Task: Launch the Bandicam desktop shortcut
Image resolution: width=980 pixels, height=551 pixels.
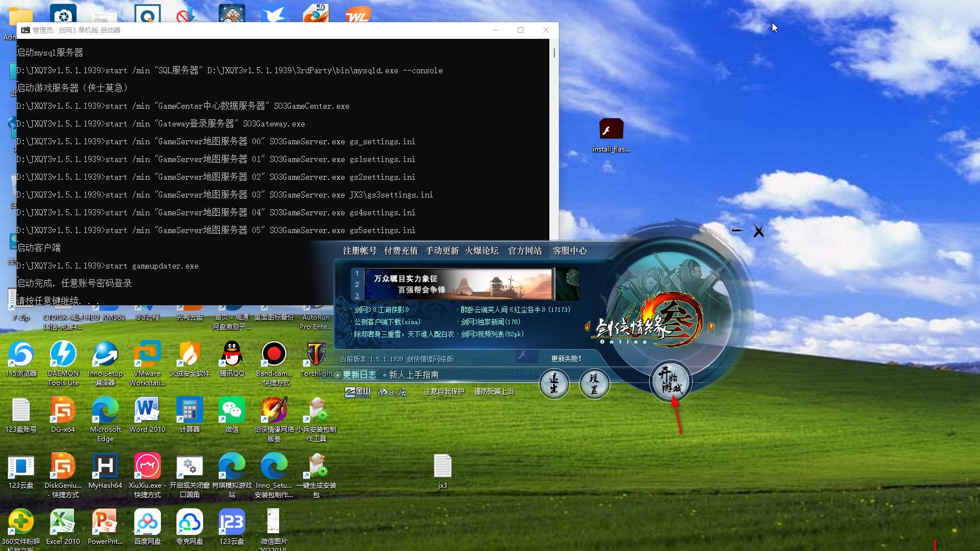Action: (x=274, y=363)
